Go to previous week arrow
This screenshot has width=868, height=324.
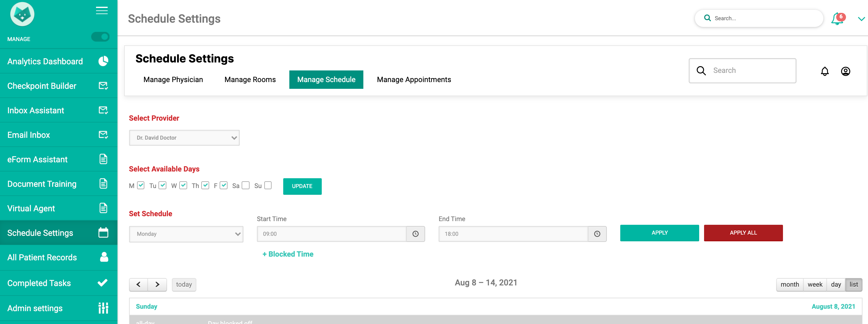click(139, 284)
